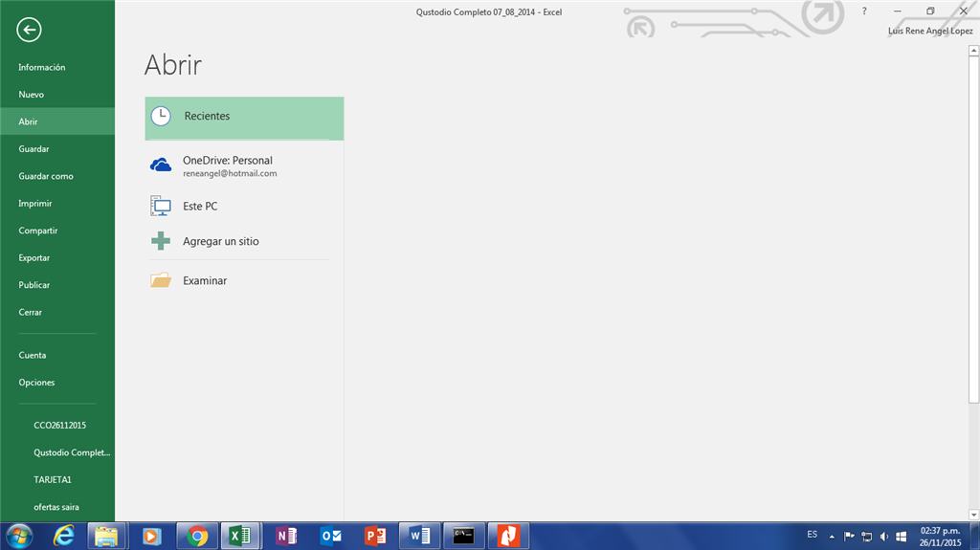Click the network tray icon
Image resolution: width=980 pixels, height=550 pixels.
(x=866, y=537)
